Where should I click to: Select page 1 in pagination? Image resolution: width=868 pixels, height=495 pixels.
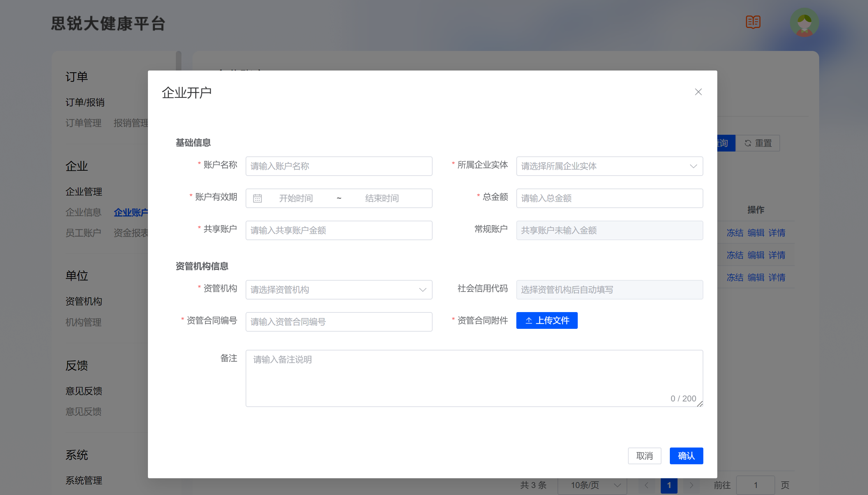(669, 485)
